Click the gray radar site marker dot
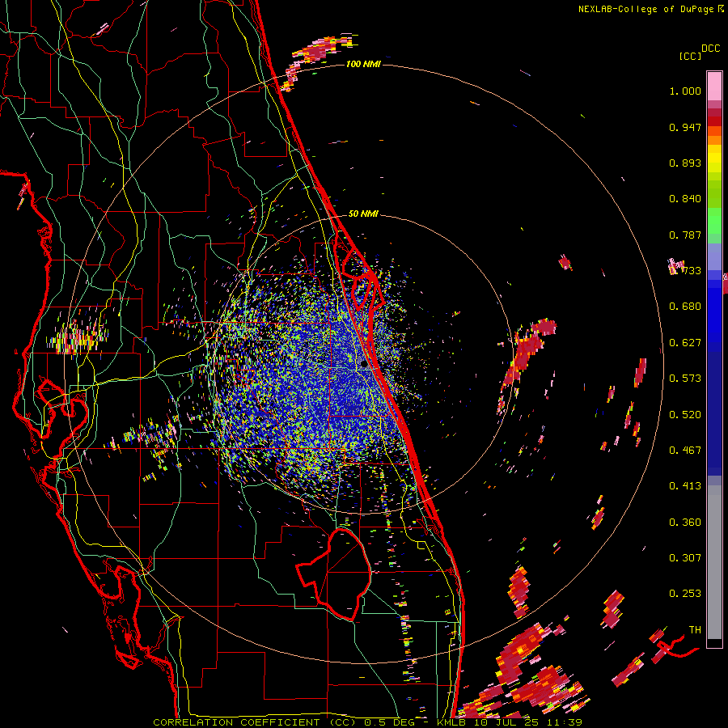 tap(363, 365)
